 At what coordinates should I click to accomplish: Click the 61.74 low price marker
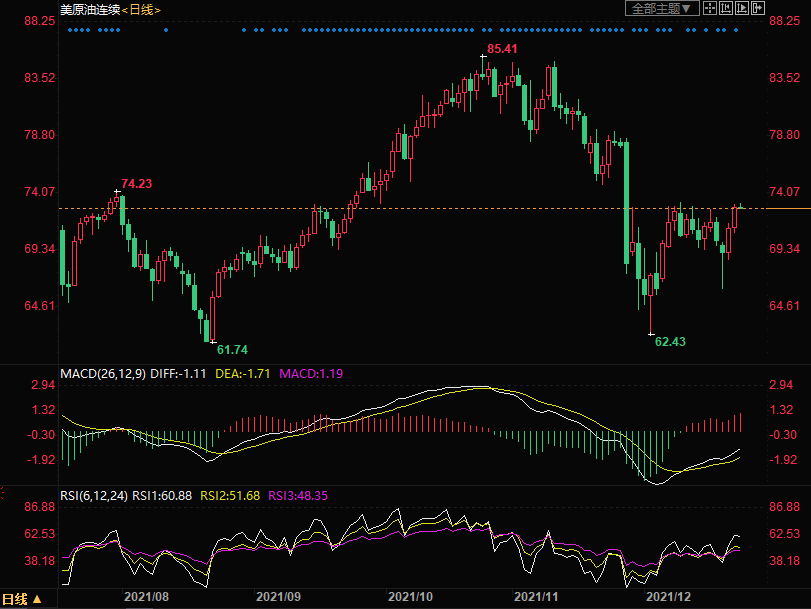231,349
